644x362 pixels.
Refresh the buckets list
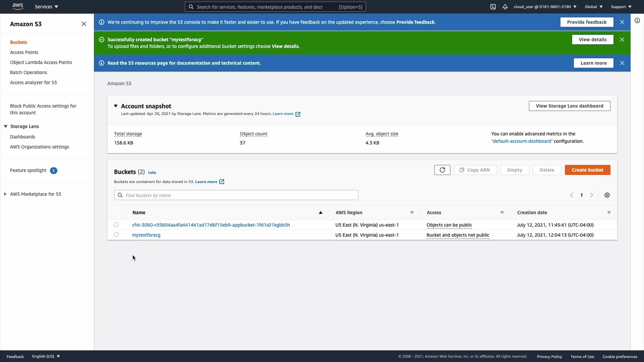pyautogui.click(x=442, y=170)
